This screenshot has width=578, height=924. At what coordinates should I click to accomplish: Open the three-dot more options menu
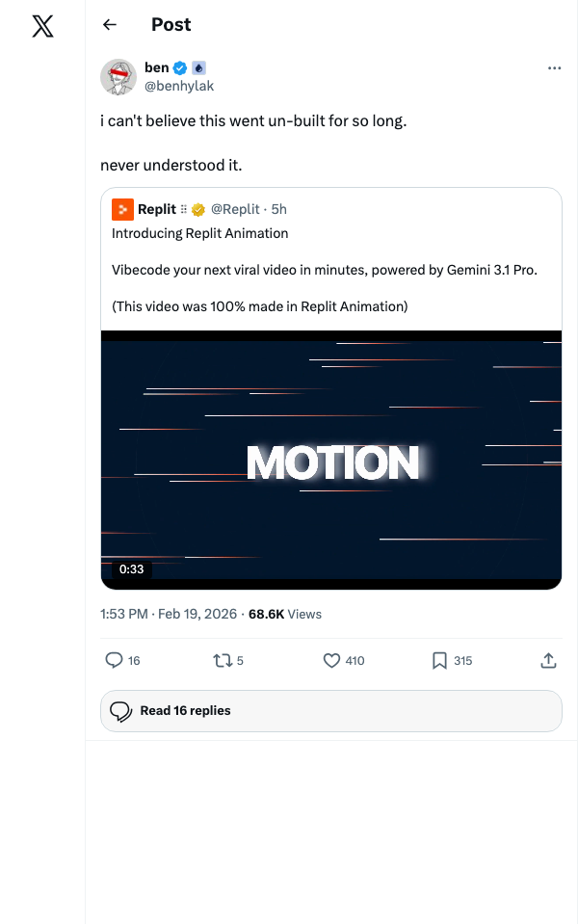point(555,67)
